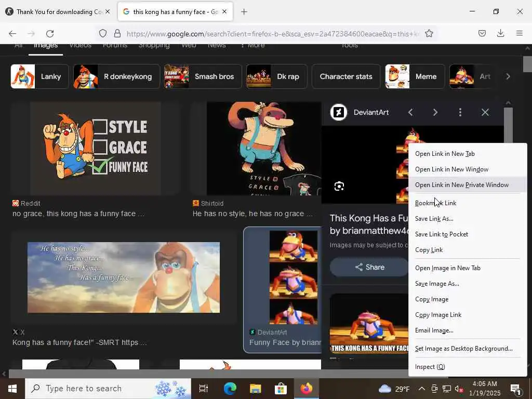Image resolution: width=532 pixels, height=399 pixels.
Task: Open the Firefox hamburger application menu
Action: (519, 33)
